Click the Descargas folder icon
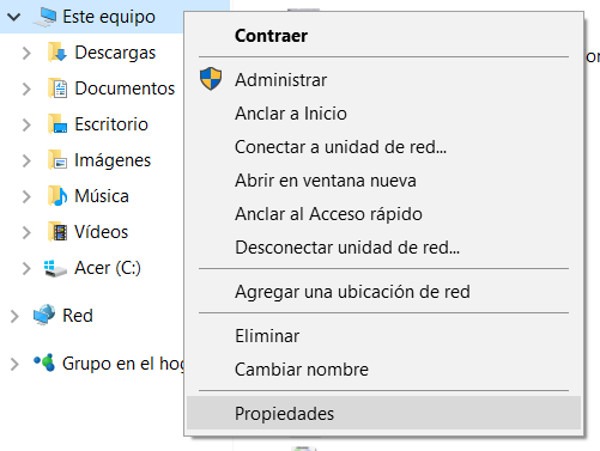Viewport: 600px width, 451px height. (x=58, y=53)
